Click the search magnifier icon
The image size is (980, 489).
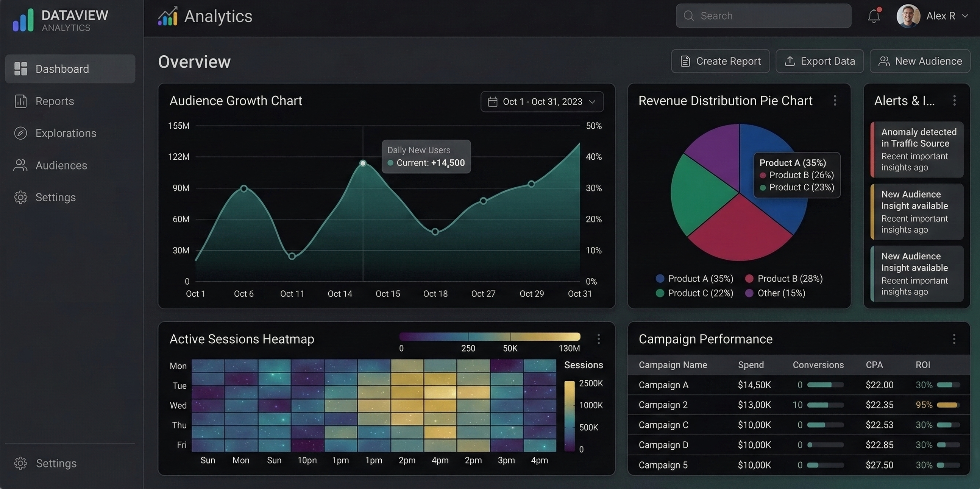coord(688,16)
